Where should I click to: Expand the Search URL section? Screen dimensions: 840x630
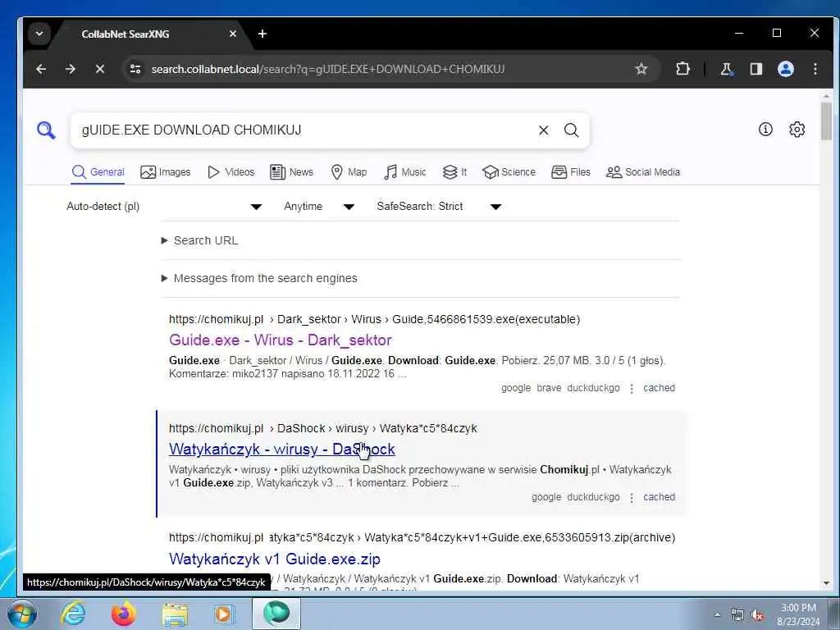point(200,240)
